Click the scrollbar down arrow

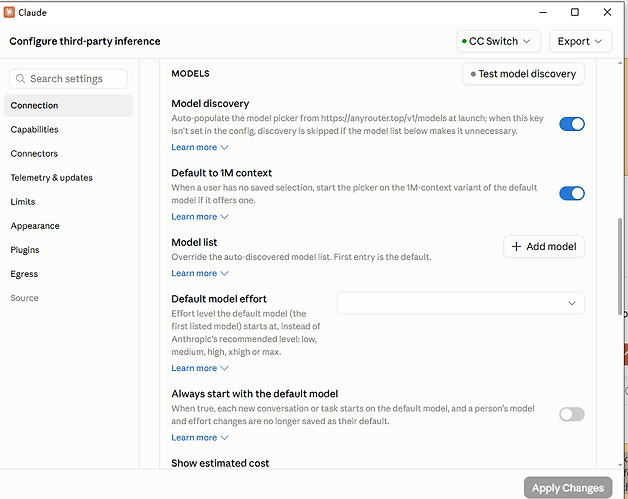click(x=620, y=465)
